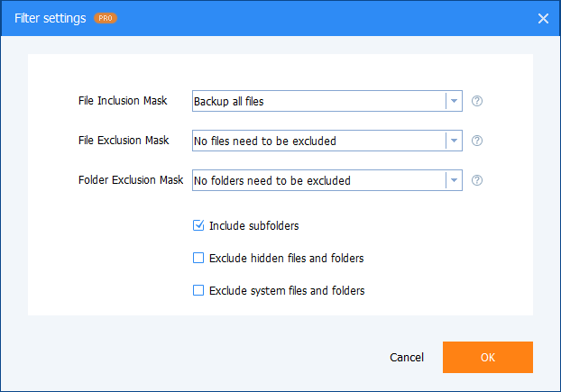Expand the File Inclusion Mask dropdown arrow
This screenshot has width=561, height=392.
(454, 101)
